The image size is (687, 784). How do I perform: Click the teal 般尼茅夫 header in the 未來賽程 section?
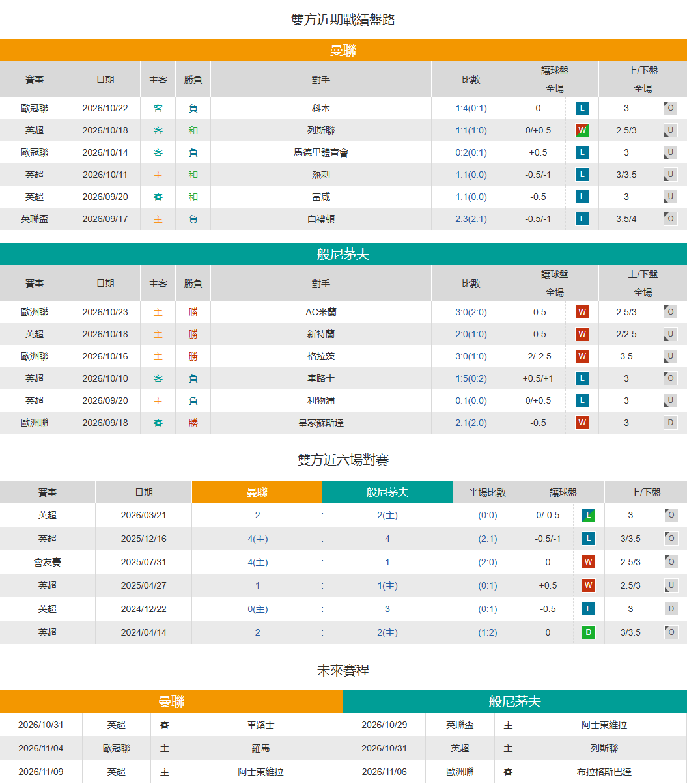515,701
